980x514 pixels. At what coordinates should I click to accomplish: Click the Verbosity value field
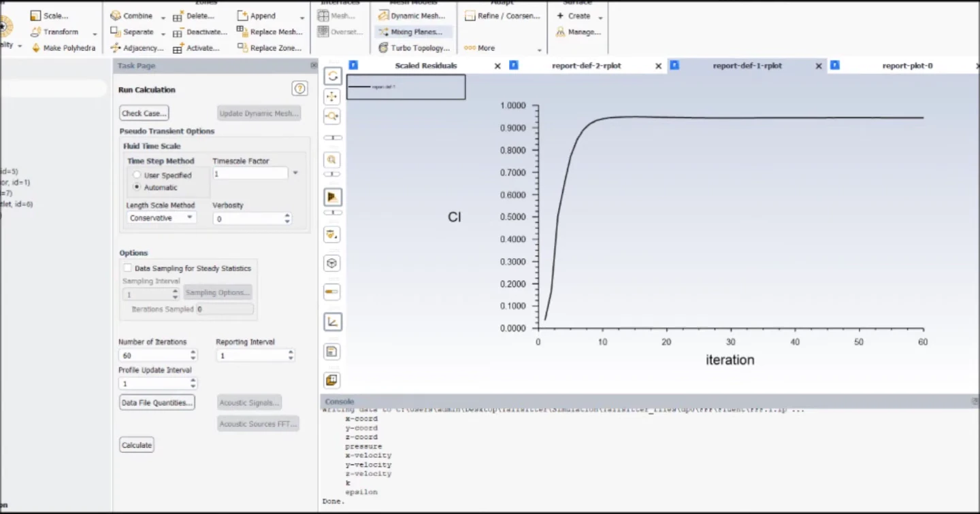[x=248, y=219]
